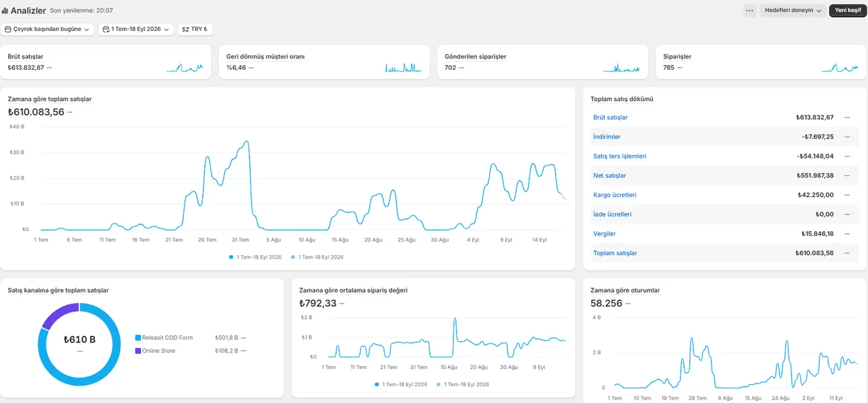Click Kargo ücretleri link
The image size is (868, 403).
(x=615, y=195)
